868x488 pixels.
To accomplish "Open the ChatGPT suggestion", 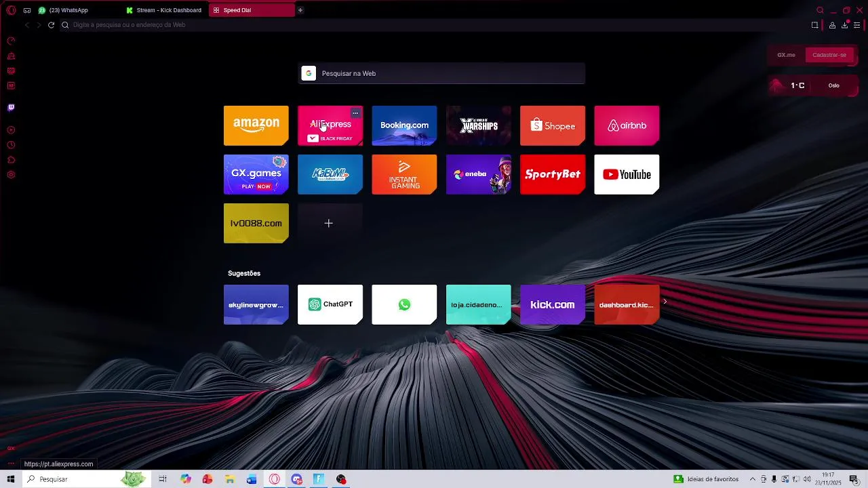I will coord(330,304).
